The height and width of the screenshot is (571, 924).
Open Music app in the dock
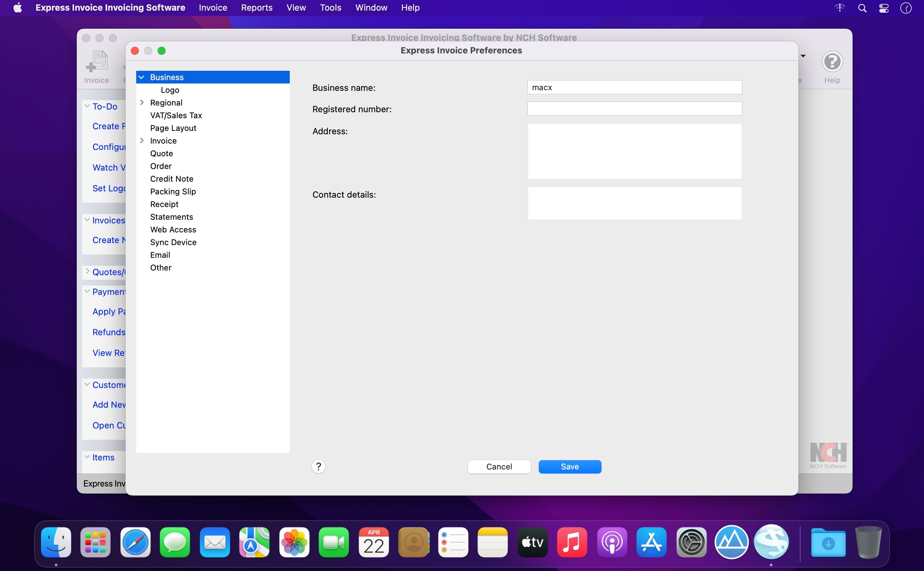click(572, 542)
